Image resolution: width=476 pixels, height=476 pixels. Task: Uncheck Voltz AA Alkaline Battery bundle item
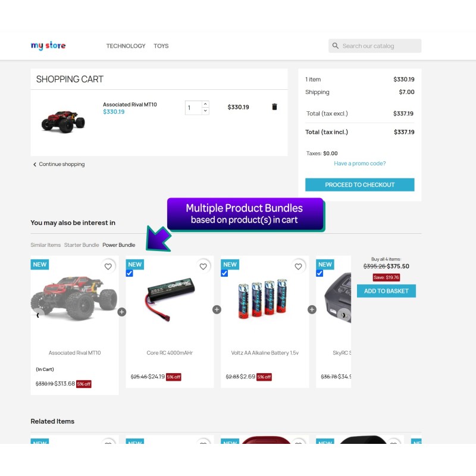point(224,273)
